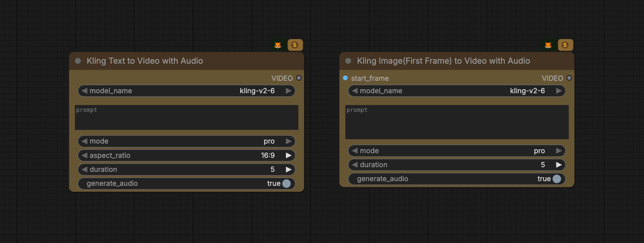Click the VIDEO output socket on Image to Video node
Viewport: 644px width, 243px height.
pos(569,78)
